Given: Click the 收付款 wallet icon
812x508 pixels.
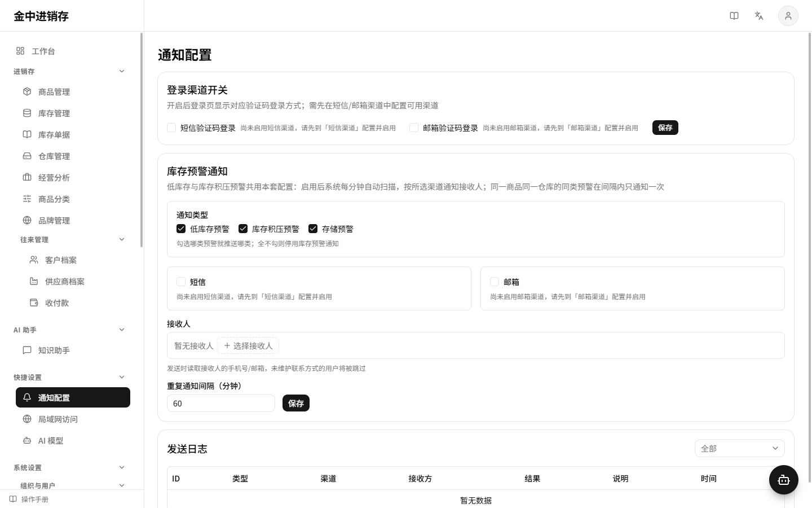Looking at the screenshot, I should pyautogui.click(x=34, y=303).
